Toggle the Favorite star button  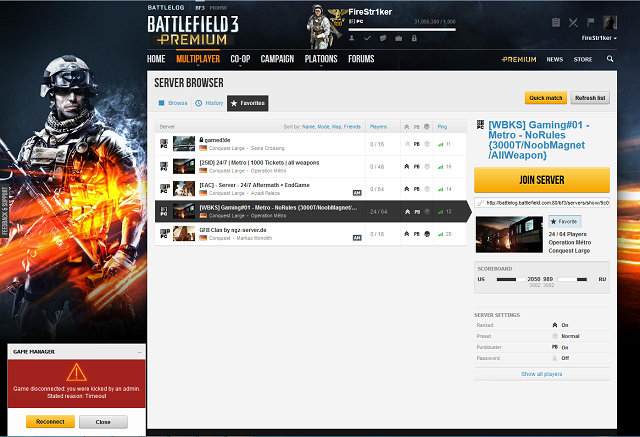[564, 222]
